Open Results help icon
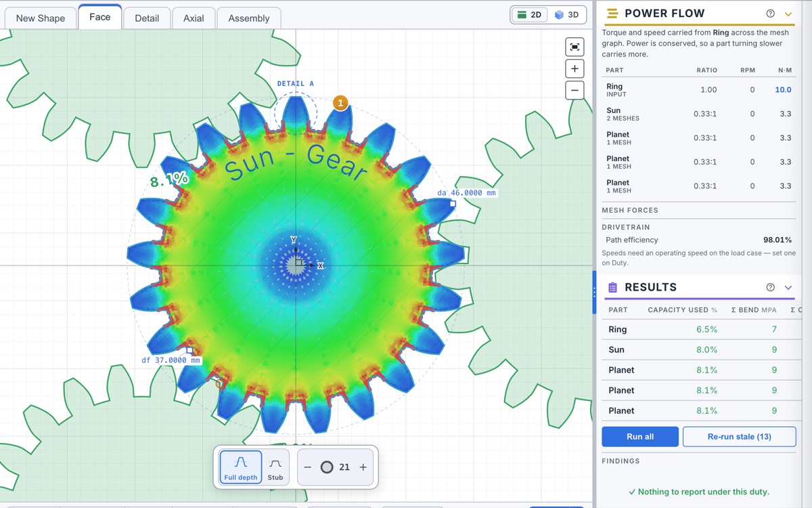The image size is (812, 508). coord(770,287)
